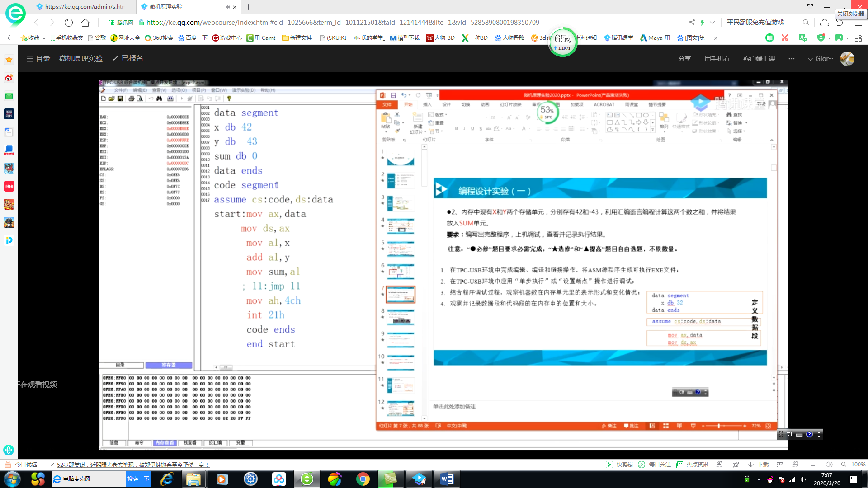Viewport: 868px width, 488px height.
Task: Expand the bookmarks bar overflow chevron
Action: pos(716,38)
